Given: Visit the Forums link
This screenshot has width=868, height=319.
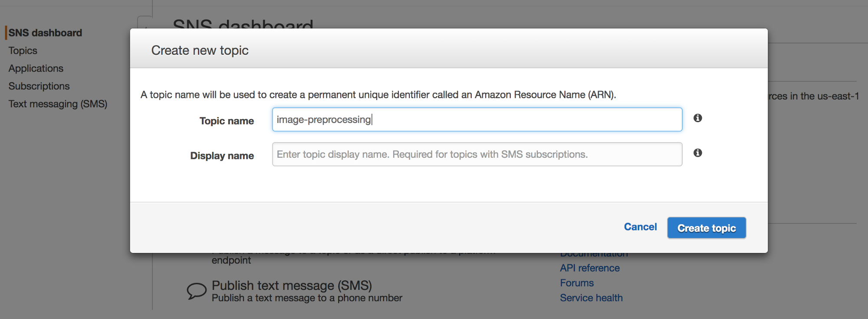Looking at the screenshot, I should (576, 283).
